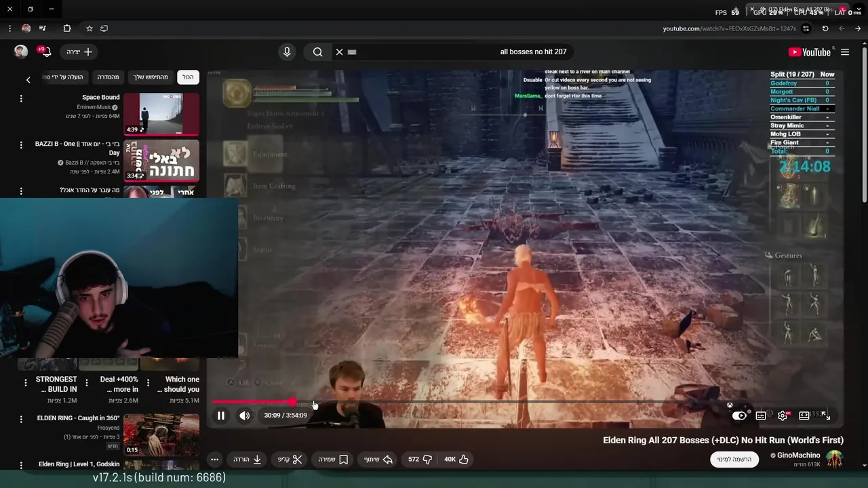This screenshot has width=868, height=488.
Task: Close the Elden Ring browser tab
Action: click(752, 9)
